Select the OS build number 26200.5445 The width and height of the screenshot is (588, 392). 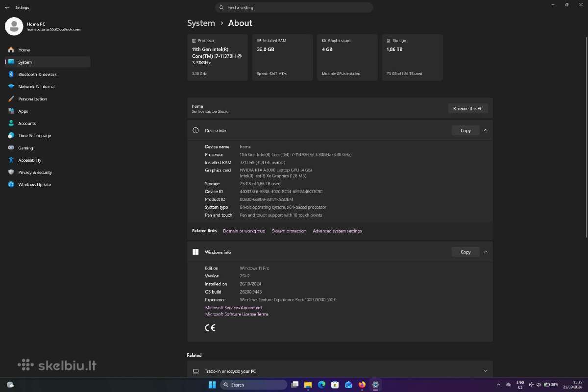pos(251,292)
